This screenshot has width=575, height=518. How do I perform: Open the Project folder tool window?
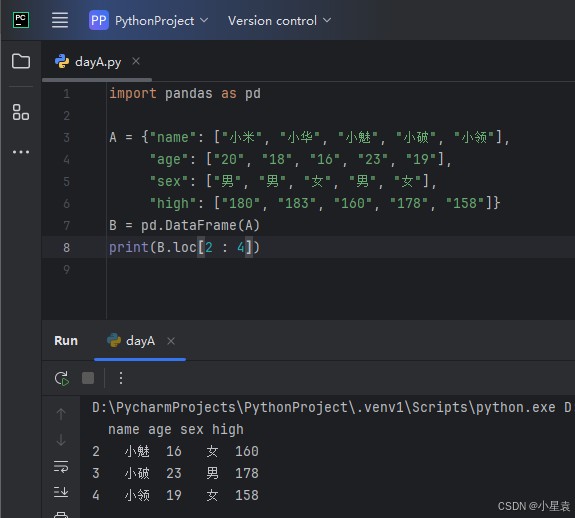(x=21, y=61)
